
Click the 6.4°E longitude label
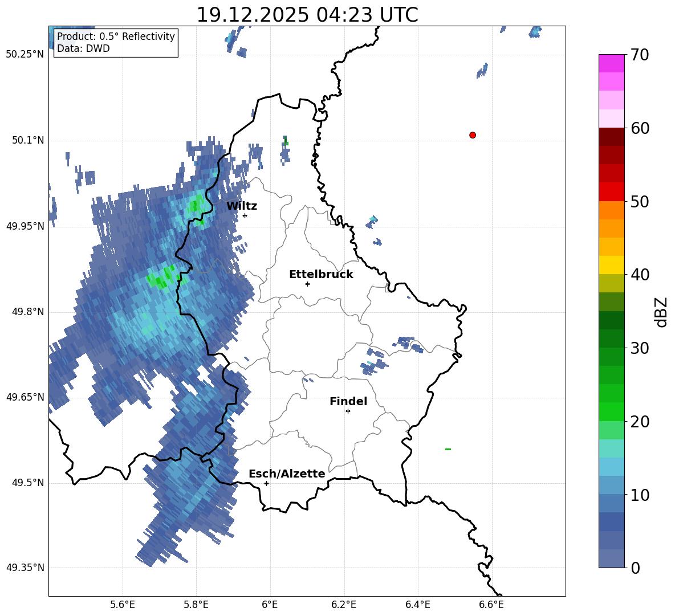(417, 605)
